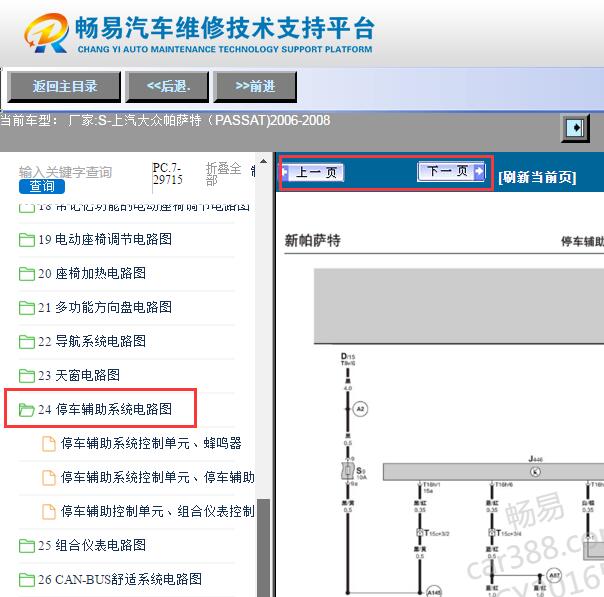Open folder icon for 23 天窗电路图
The height and width of the screenshot is (597, 604).
coord(27,376)
